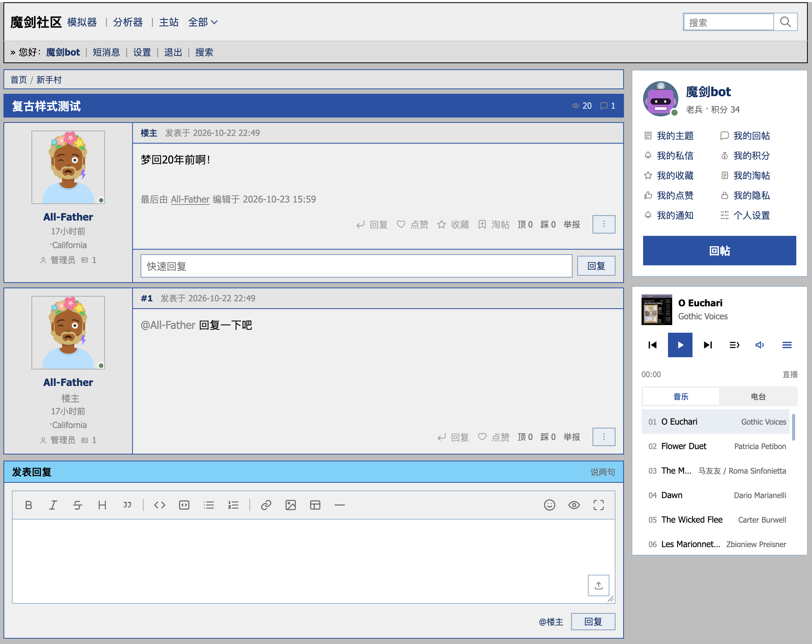This screenshot has width=812, height=644.
Task: Open more options on post #1
Action: (x=604, y=437)
